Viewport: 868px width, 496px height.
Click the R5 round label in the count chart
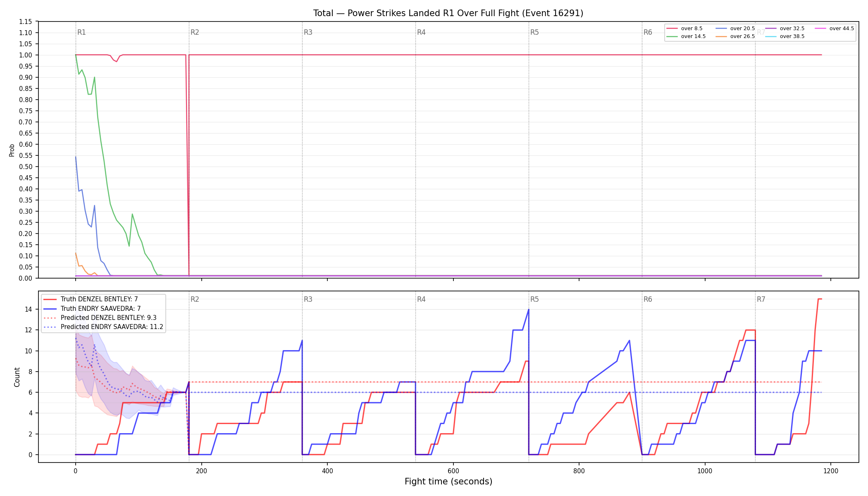pos(534,299)
